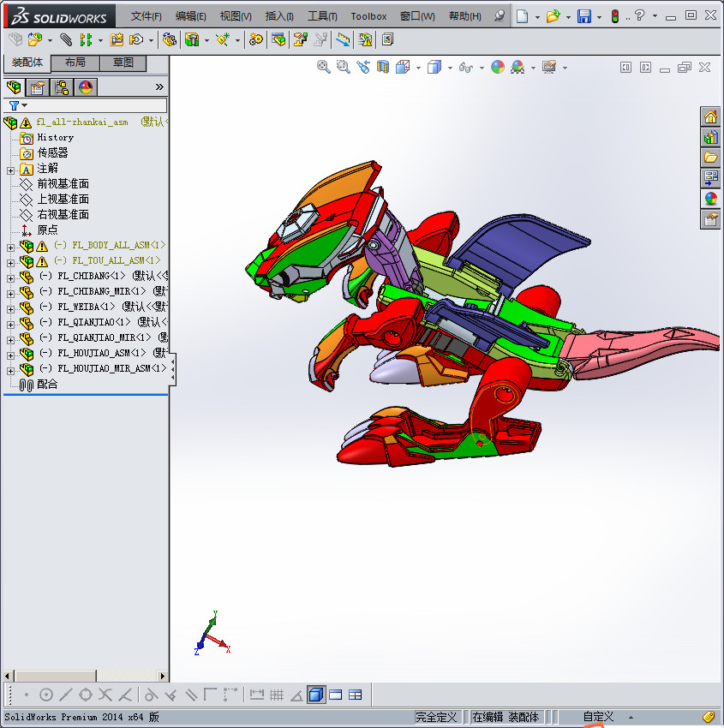Select the Circle sketch tool at the bottom
Screen dimensions: 724x728
46,695
